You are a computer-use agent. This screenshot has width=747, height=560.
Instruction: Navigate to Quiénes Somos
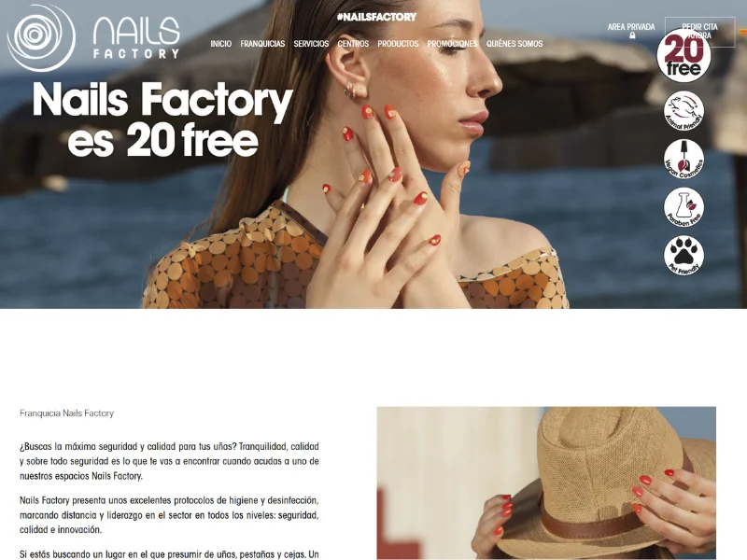click(514, 44)
